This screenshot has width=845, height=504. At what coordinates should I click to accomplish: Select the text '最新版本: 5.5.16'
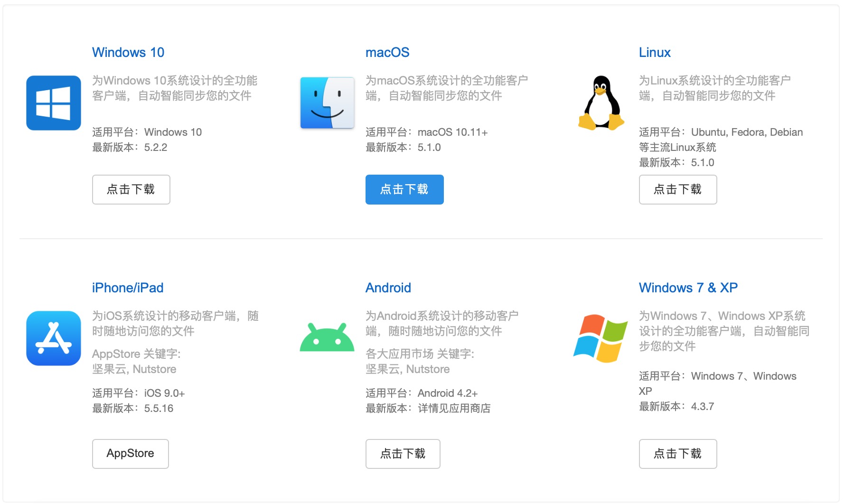pos(133,409)
